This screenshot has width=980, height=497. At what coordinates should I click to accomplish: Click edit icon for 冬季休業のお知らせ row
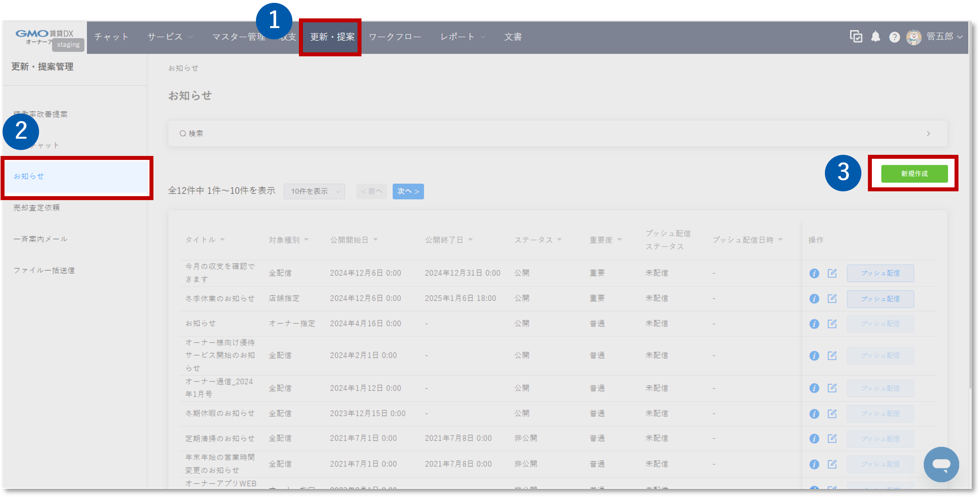click(x=832, y=299)
